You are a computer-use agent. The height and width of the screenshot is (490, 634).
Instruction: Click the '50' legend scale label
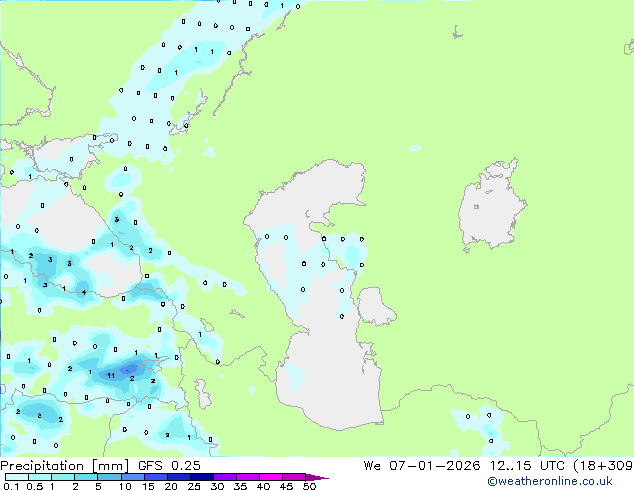[x=309, y=486]
